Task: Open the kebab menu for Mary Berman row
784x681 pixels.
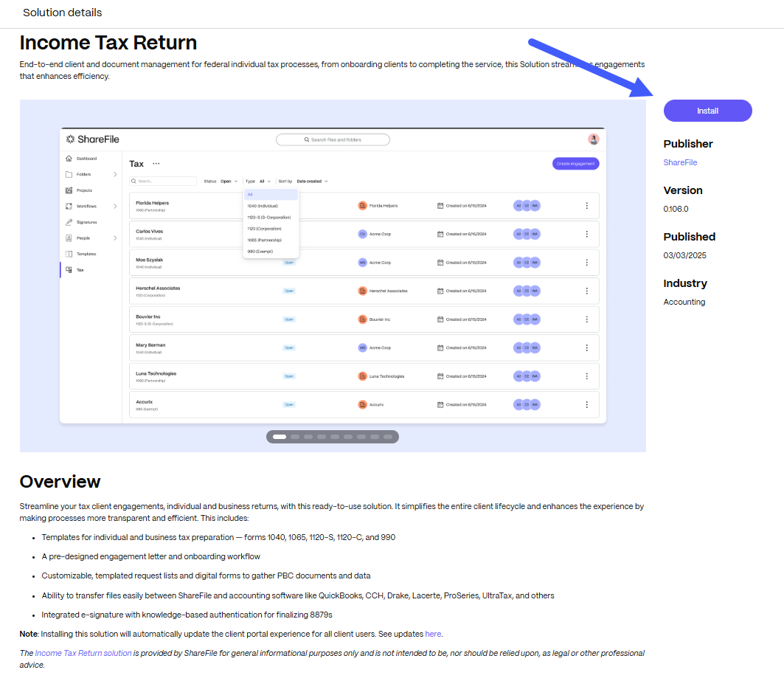Action: 587,348
